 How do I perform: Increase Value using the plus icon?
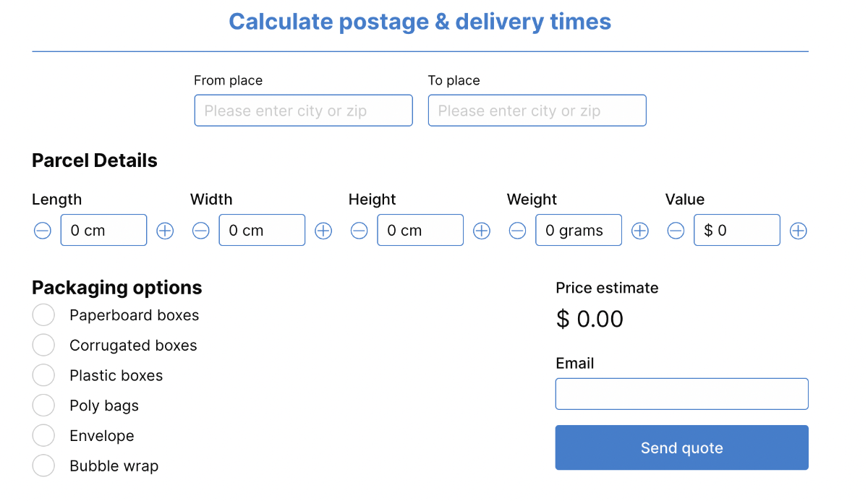point(798,231)
